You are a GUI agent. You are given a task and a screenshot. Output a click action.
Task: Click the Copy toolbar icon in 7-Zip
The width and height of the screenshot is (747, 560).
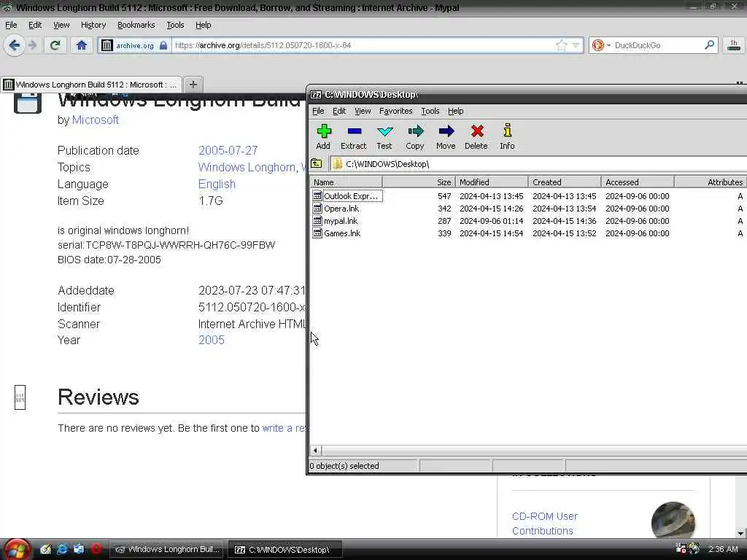(x=415, y=136)
